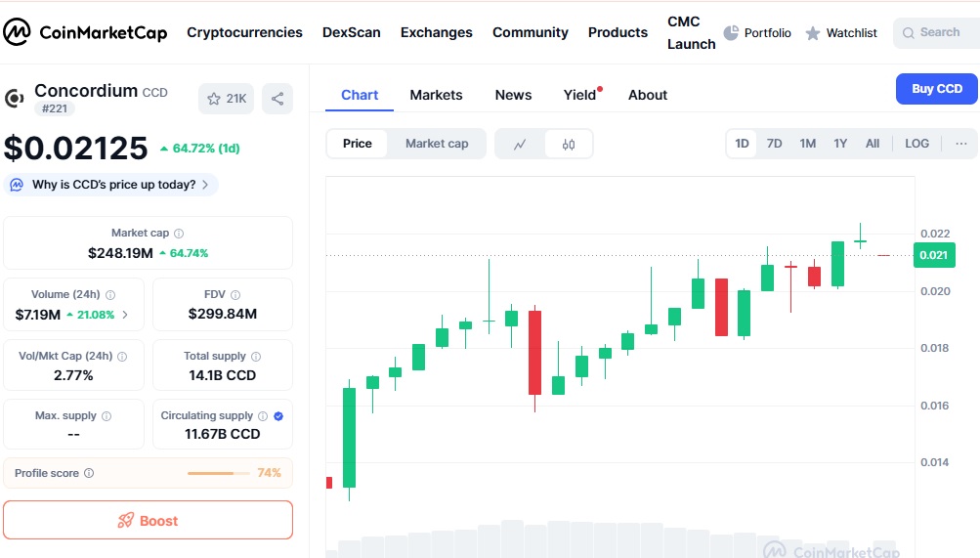The height and width of the screenshot is (558, 980).
Task: Click the Buy CCD button
Action: click(936, 89)
